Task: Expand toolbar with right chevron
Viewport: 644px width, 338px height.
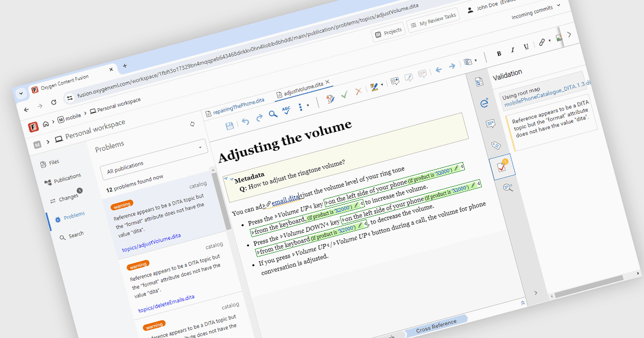Action: coord(569,35)
